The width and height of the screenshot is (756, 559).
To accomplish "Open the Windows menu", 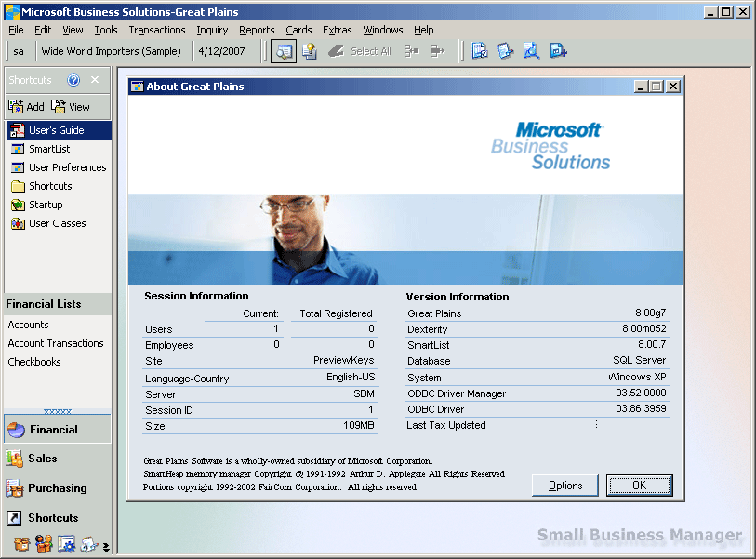I will [x=383, y=30].
